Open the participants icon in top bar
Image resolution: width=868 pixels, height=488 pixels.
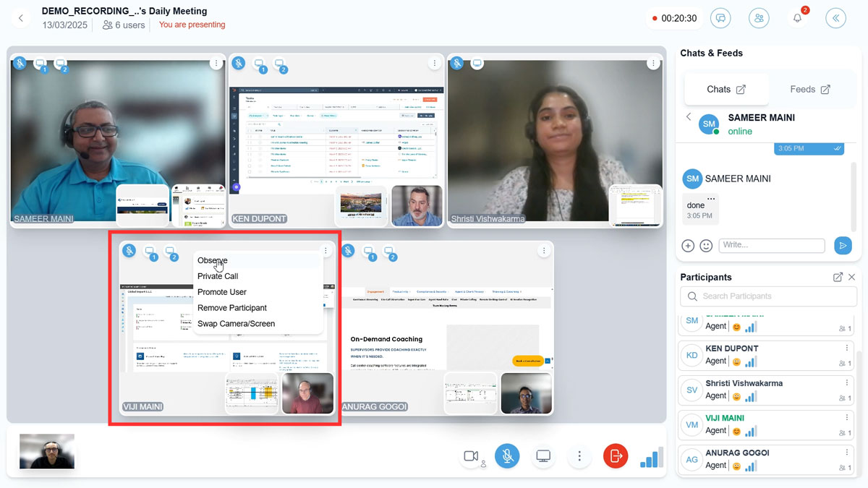759,18
